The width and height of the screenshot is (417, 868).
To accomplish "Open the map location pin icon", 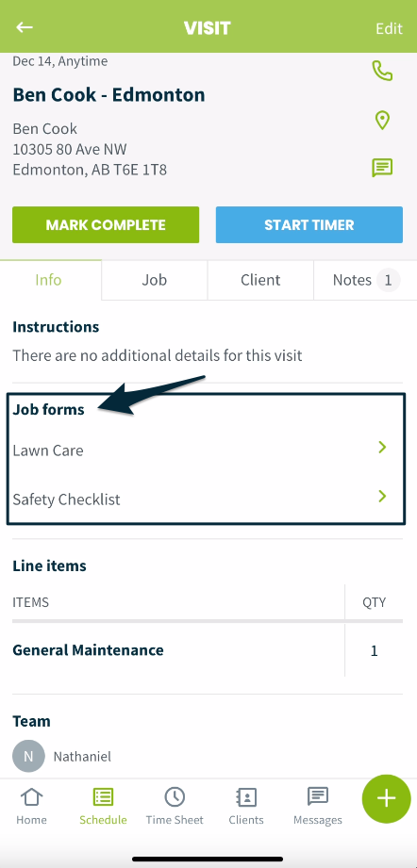I will [x=382, y=120].
